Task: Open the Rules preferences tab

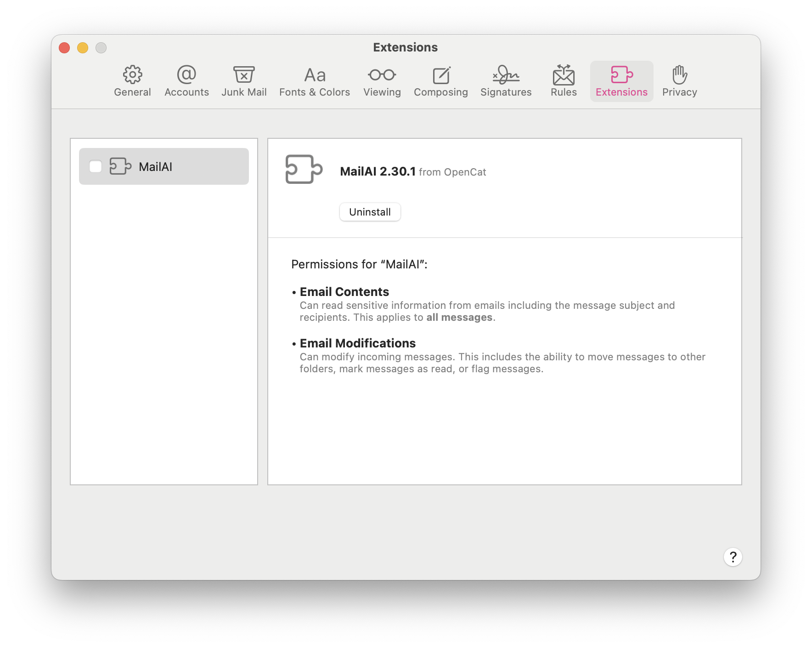Action: pyautogui.click(x=564, y=81)
